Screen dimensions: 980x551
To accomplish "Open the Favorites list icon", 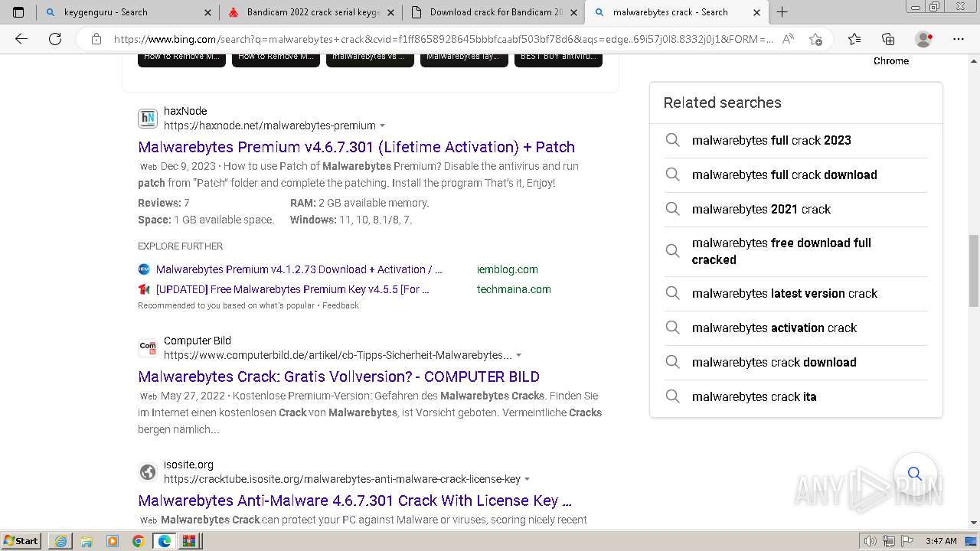I will coord(854,39).
